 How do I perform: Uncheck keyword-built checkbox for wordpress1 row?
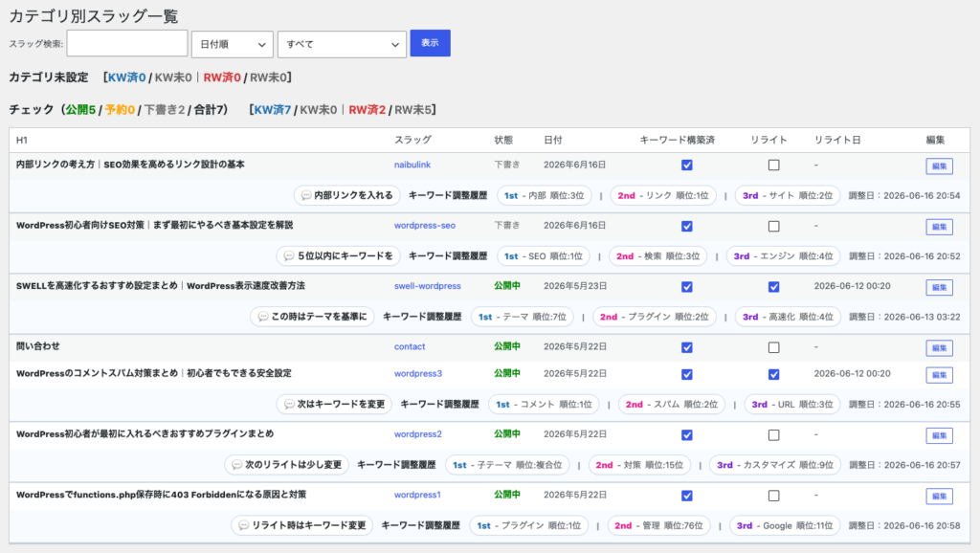tap(687, 496)
